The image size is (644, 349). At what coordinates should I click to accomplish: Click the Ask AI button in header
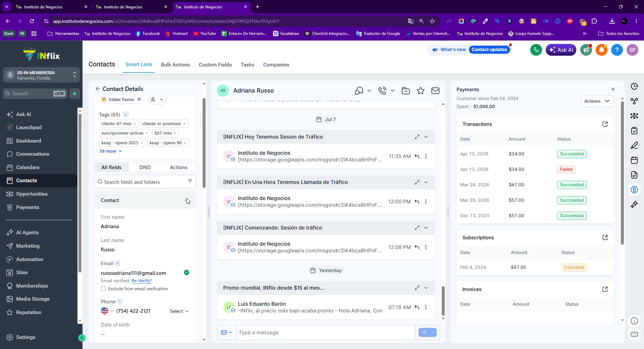pyautogui.click(x=561, y=50)
